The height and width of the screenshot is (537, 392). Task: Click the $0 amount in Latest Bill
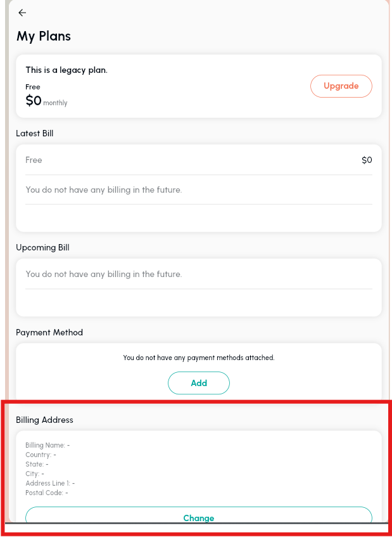367,160
